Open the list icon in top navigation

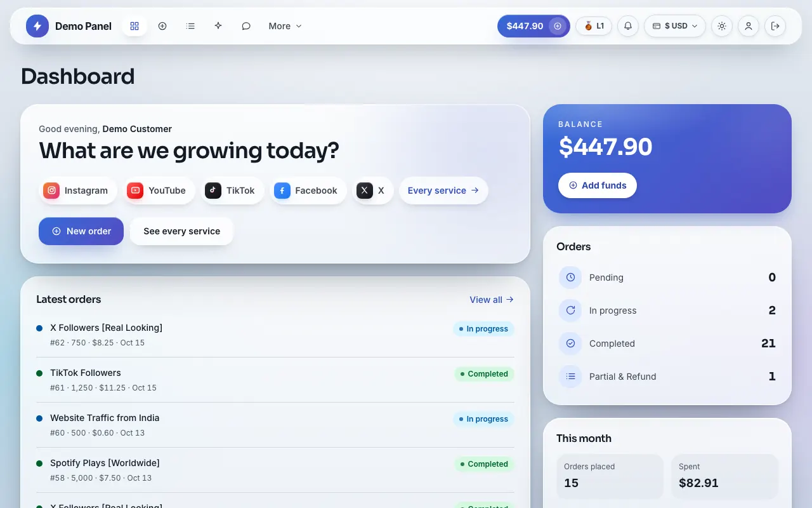click(190, 26)
